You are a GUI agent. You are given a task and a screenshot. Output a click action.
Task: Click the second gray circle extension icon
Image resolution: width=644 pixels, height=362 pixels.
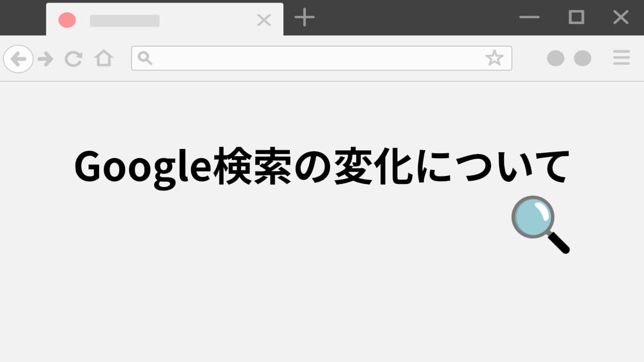pos(582,58)
